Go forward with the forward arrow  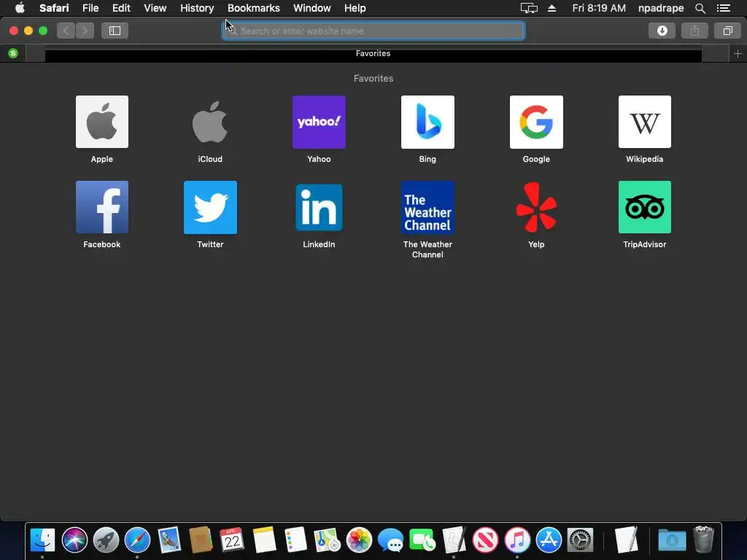(85, 31)
